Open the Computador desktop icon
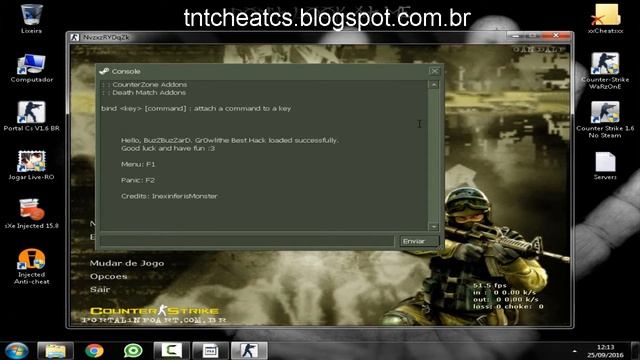 point(31,68)
